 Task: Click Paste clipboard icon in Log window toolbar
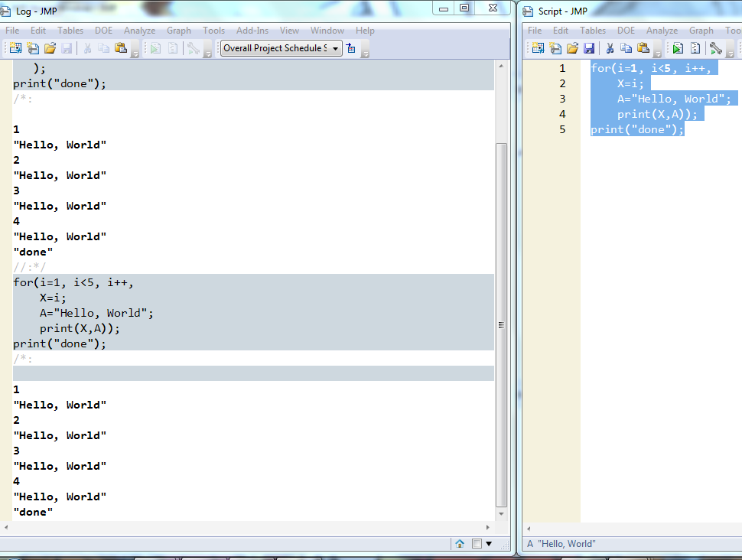tap(121, 47)
